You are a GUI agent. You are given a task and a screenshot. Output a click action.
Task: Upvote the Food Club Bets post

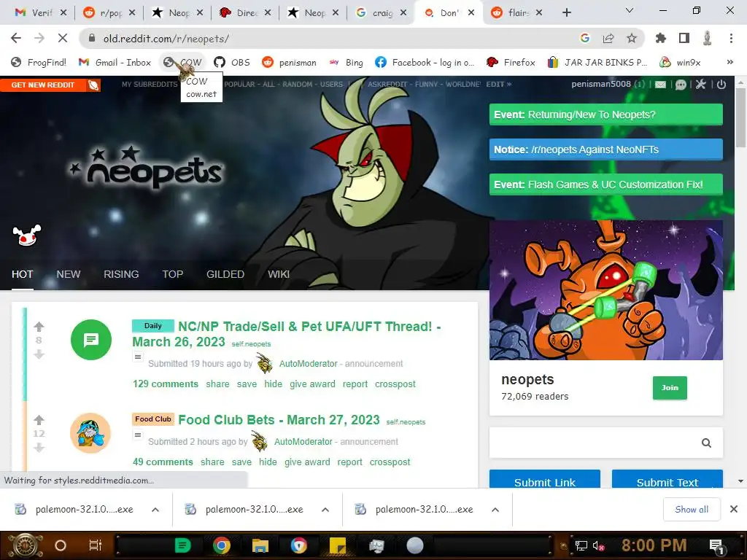39,420
